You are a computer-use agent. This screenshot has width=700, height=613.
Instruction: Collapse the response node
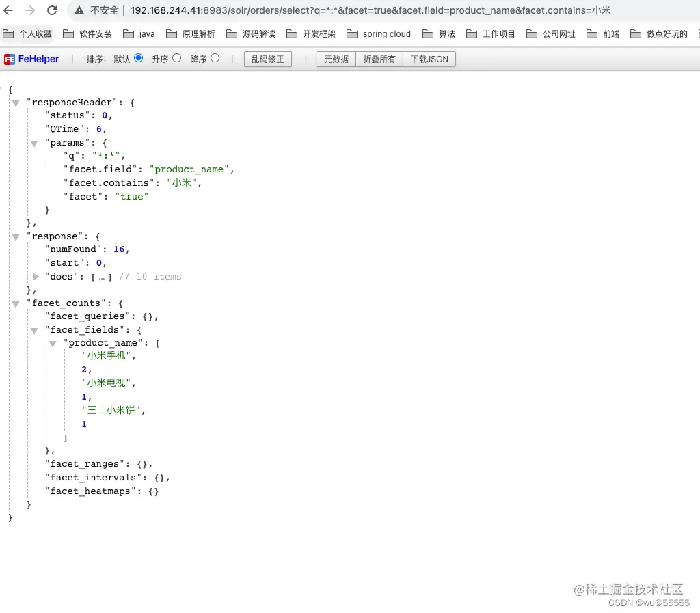pos(16,237)
